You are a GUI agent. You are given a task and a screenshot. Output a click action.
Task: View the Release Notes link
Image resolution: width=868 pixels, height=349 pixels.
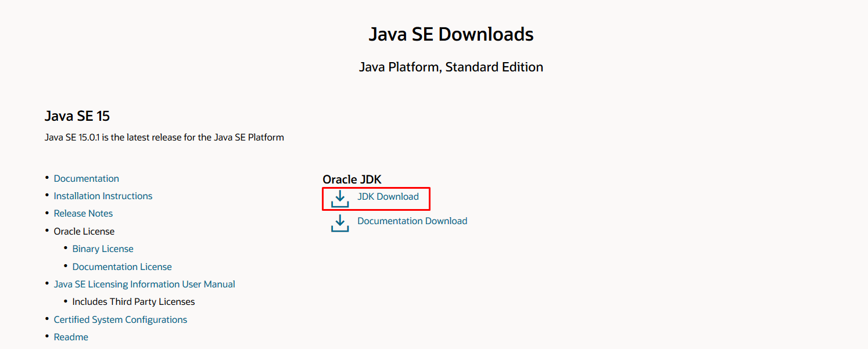point(84,213)
